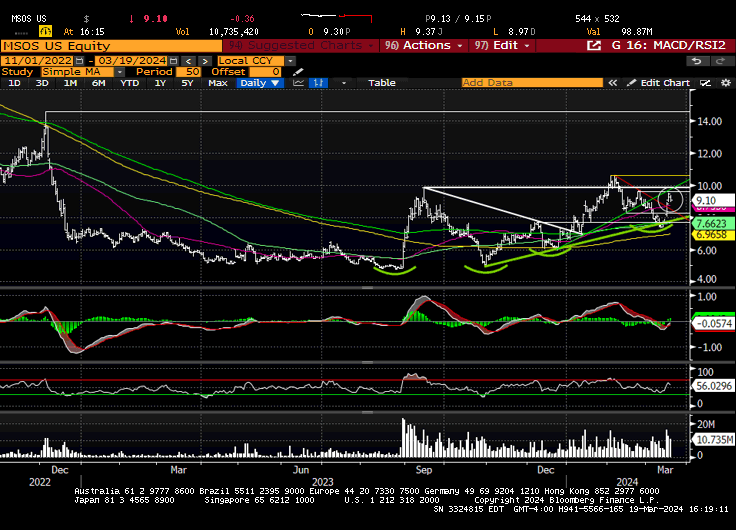Click the Vol 10,735,420 value in header
Viewport: 736px width, 530px height.
234,31
